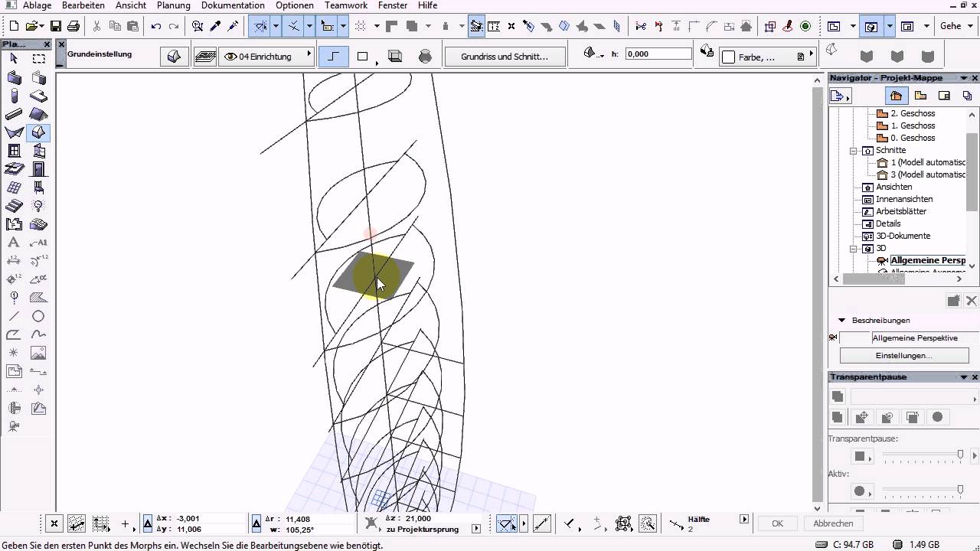Open the Ansicht menu
This screenshot has width=980, height=551.
pos(131,5)
